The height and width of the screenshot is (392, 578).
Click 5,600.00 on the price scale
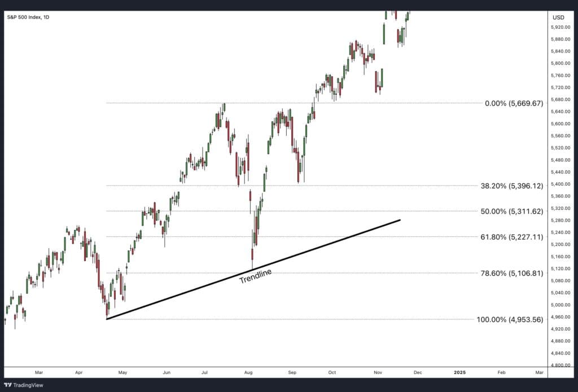tap(561, 124)
